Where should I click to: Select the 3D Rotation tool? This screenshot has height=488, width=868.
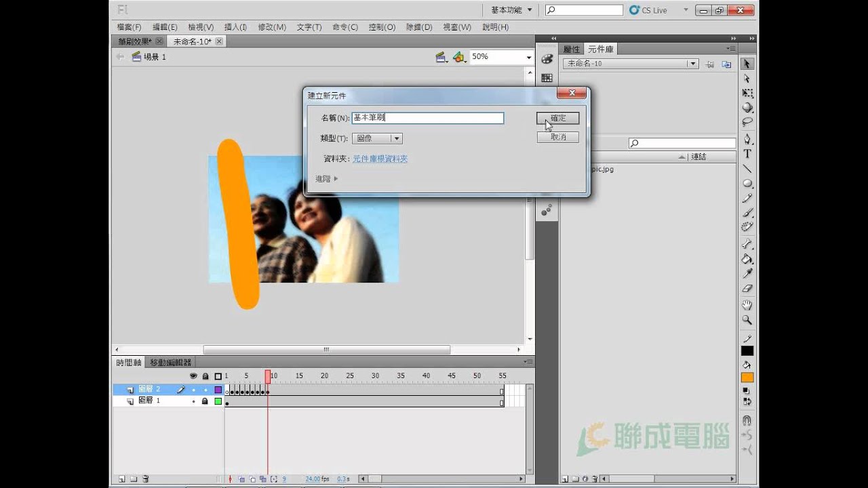747,107
